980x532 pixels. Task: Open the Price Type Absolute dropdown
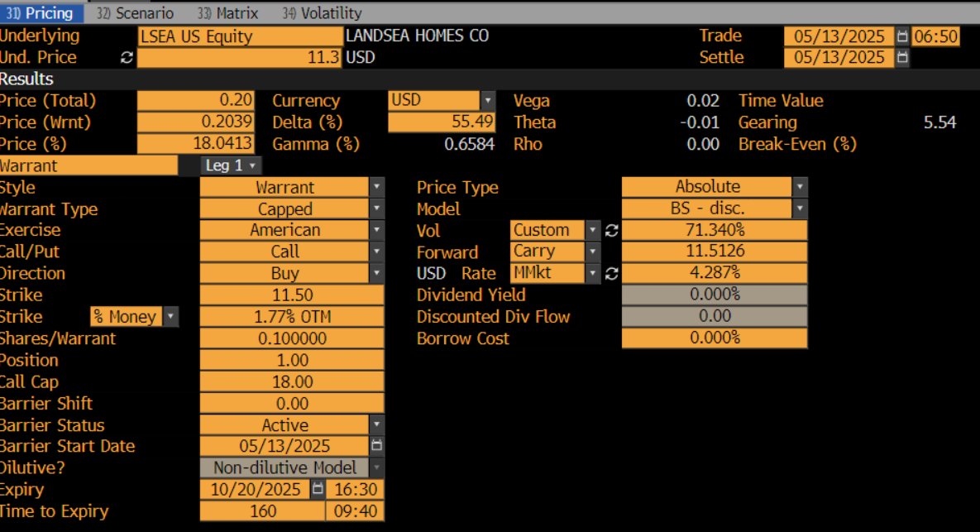pos(800,187)
